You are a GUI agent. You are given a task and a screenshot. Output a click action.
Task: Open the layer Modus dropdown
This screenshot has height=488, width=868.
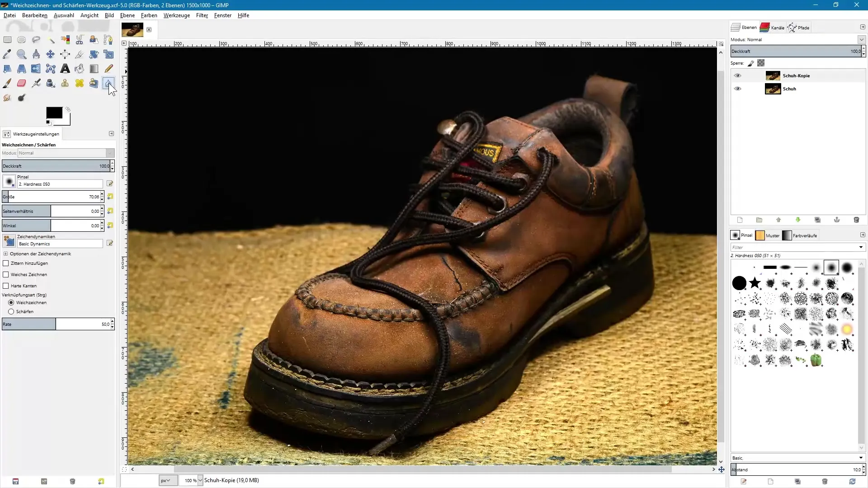click(x=861, y=40)
